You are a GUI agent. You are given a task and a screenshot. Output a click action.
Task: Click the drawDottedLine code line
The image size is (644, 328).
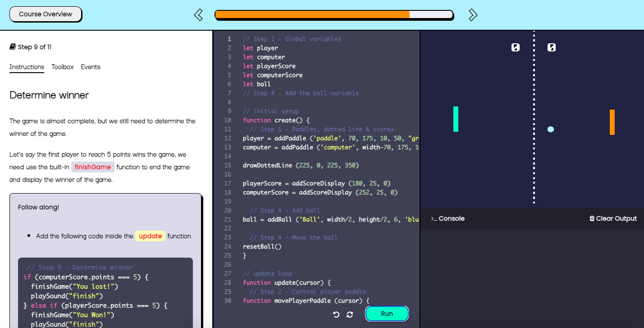pos(301,165)
